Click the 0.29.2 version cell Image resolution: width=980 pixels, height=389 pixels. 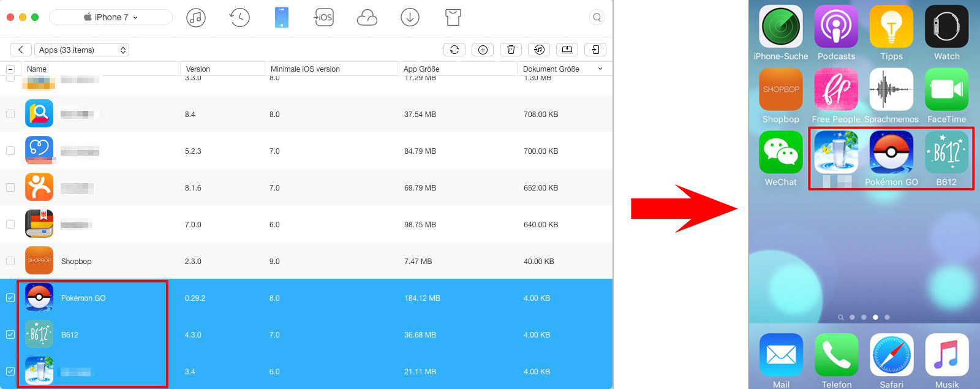pos(195,298)
